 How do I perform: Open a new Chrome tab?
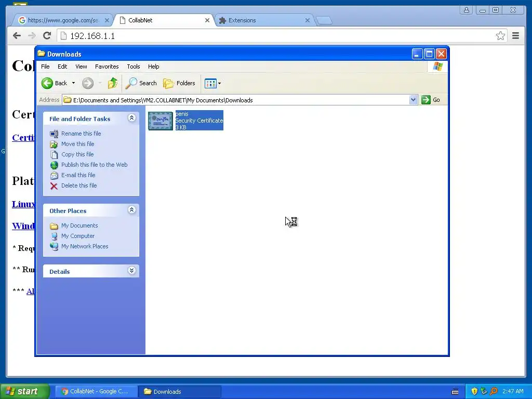[324, 20]
